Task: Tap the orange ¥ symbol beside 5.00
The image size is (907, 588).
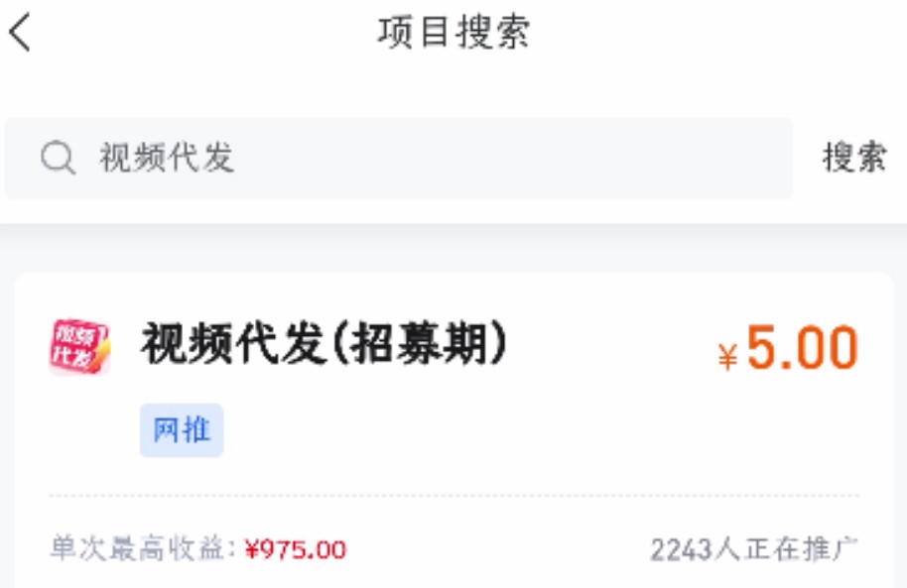Action: (x=727, y=356)
